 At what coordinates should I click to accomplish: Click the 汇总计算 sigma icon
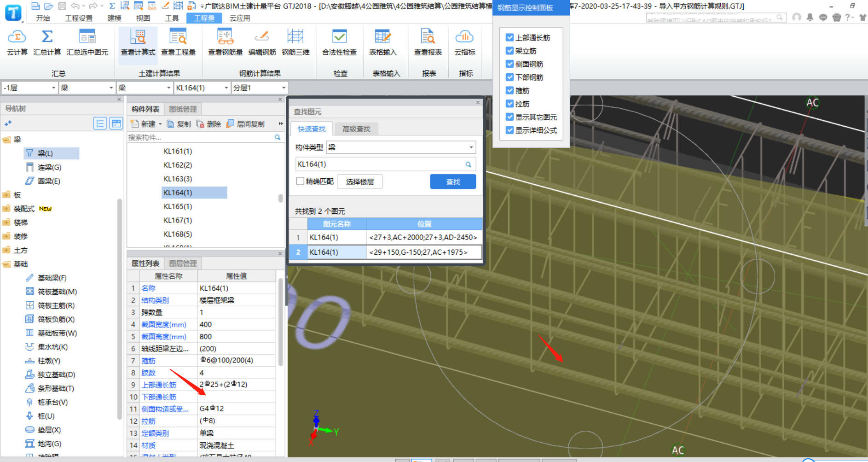tap(47, 37)
